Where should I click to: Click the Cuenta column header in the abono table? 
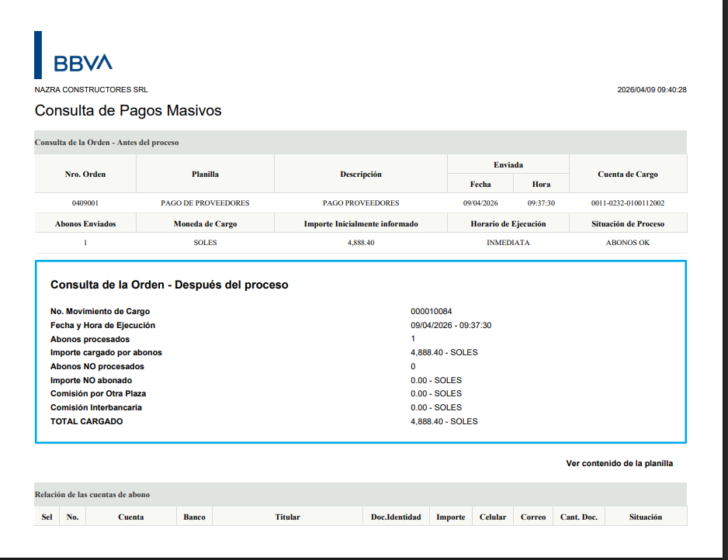130,517
